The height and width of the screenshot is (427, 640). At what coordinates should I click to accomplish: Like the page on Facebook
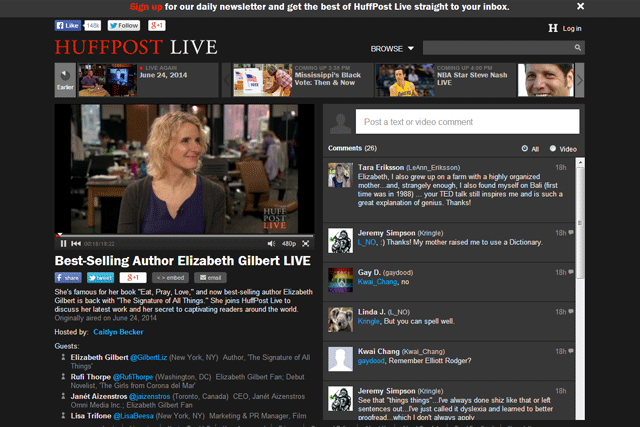pyautogui.click(x=68, y=25)
